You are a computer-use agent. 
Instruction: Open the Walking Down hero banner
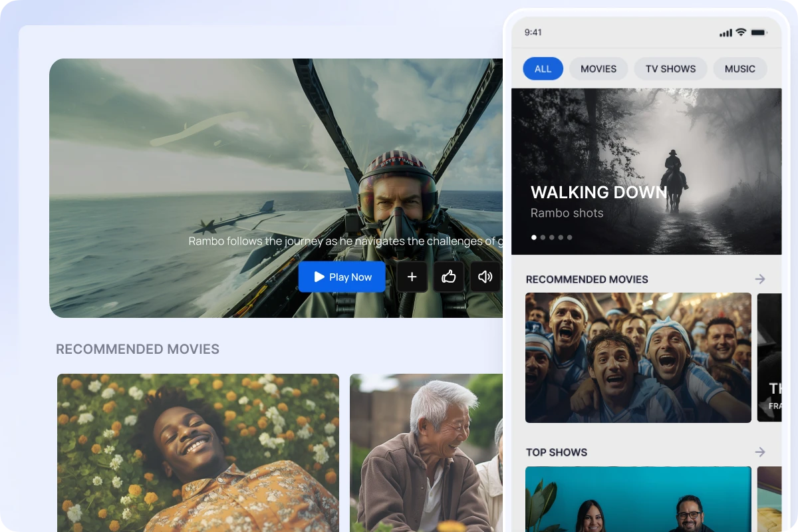646,172
